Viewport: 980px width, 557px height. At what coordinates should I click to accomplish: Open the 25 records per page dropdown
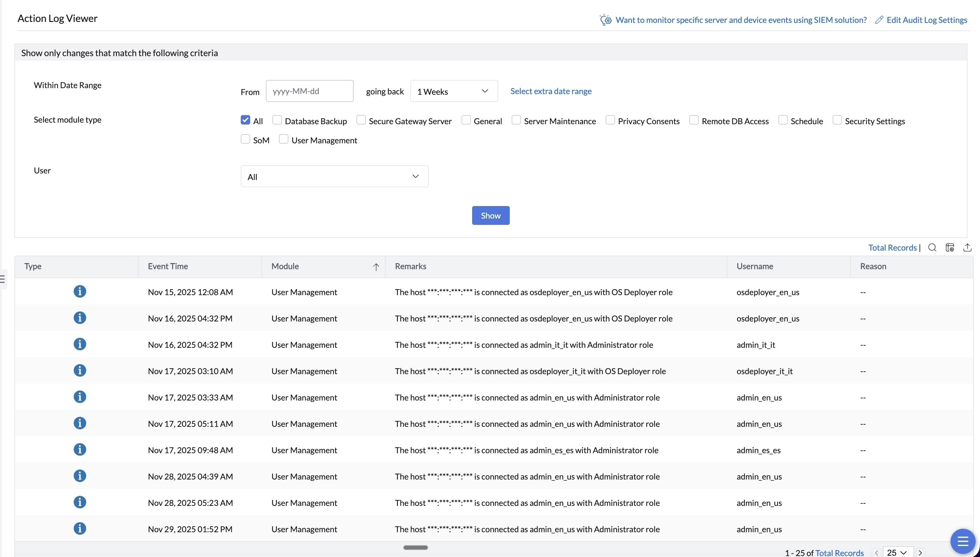point(897,553)
